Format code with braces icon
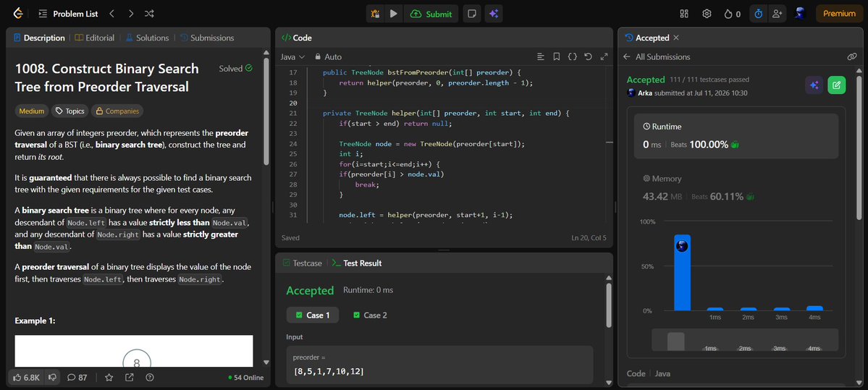This screenshot has height=390, width=868. tap(573, 56)
